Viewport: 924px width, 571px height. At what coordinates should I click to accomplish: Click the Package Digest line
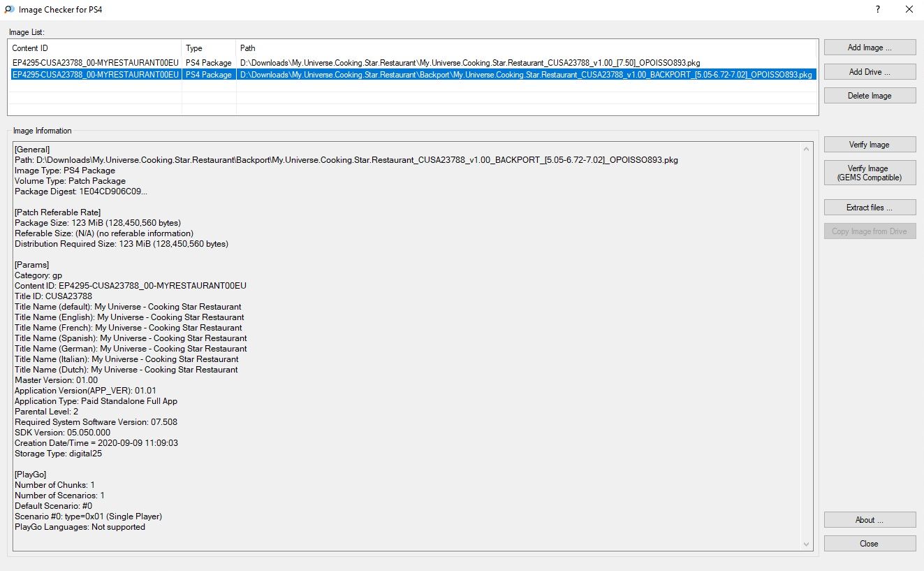tap(81, 191)
